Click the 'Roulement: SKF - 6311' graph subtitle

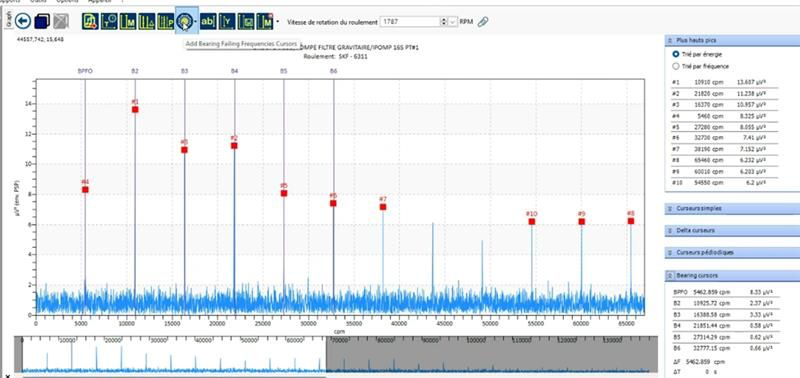point(335,57)
